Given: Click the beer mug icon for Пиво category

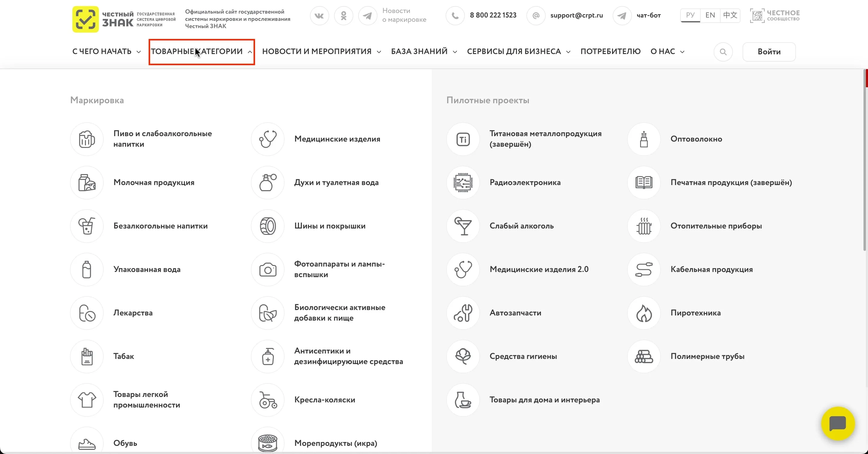Looking at the screenshot, I should click(87, 139).
